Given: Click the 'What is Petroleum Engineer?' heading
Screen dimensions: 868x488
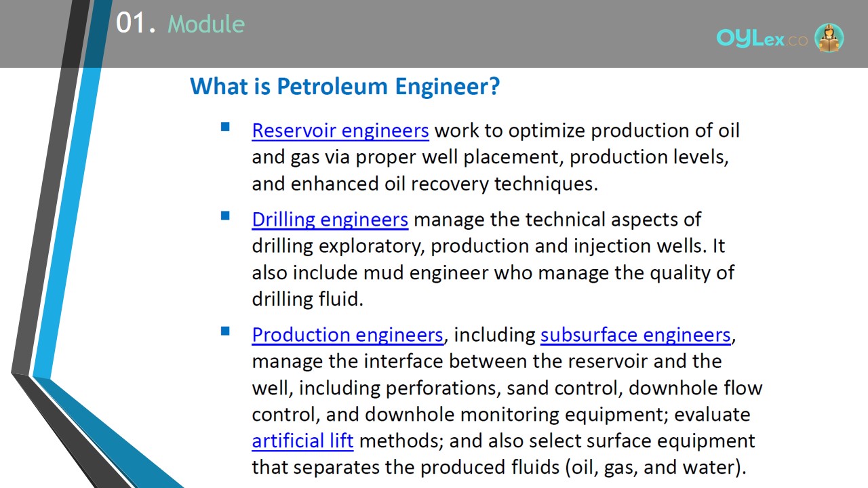Looking at the screenshot, I should (x=344, y=87).
